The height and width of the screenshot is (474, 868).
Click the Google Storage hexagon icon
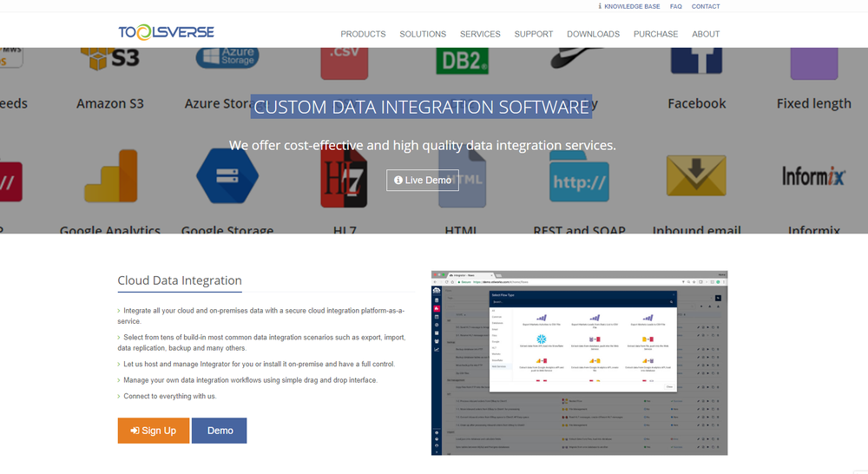coord(227,175)
